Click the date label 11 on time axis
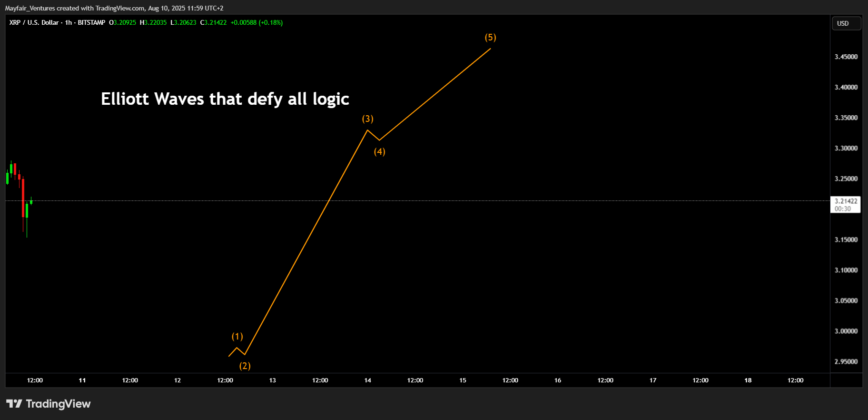Image resolution: width=868 pixels, height=420 pixels. coord(82,380)
